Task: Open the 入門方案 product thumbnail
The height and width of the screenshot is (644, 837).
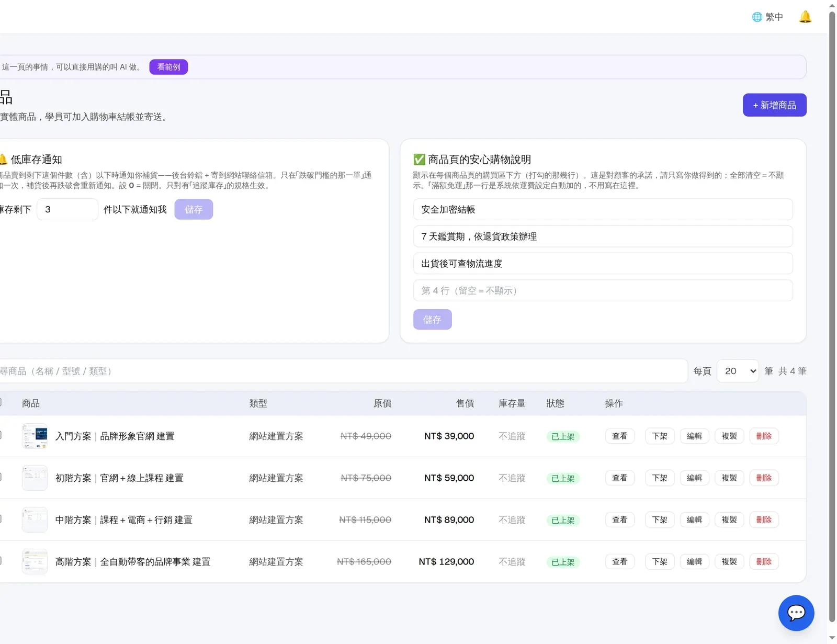Action: coord(35,436)
